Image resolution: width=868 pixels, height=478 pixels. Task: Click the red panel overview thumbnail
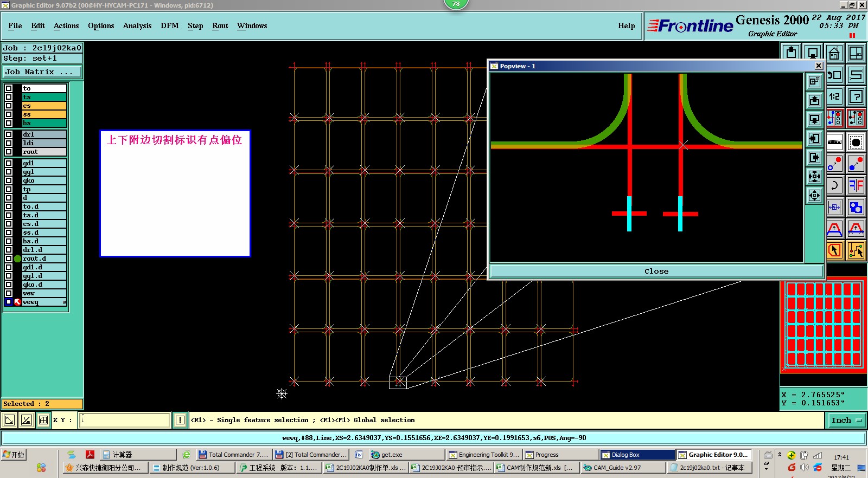824,324
